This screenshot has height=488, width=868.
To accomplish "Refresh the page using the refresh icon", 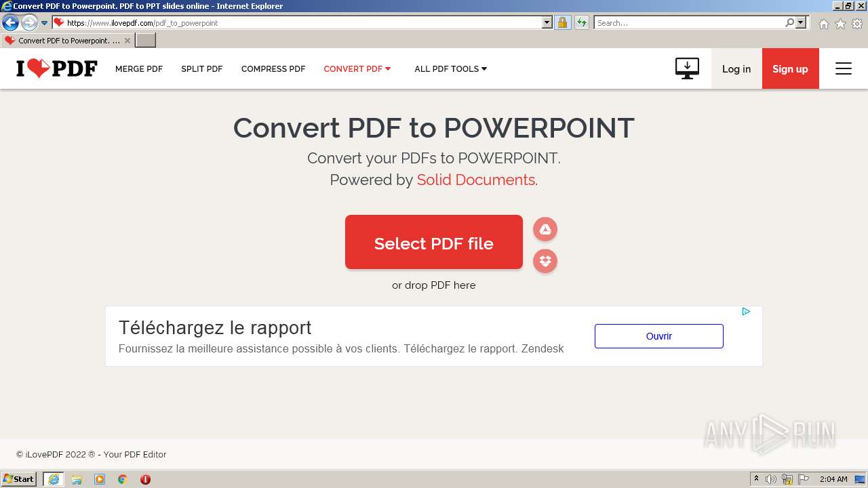I will pos(581,22).
